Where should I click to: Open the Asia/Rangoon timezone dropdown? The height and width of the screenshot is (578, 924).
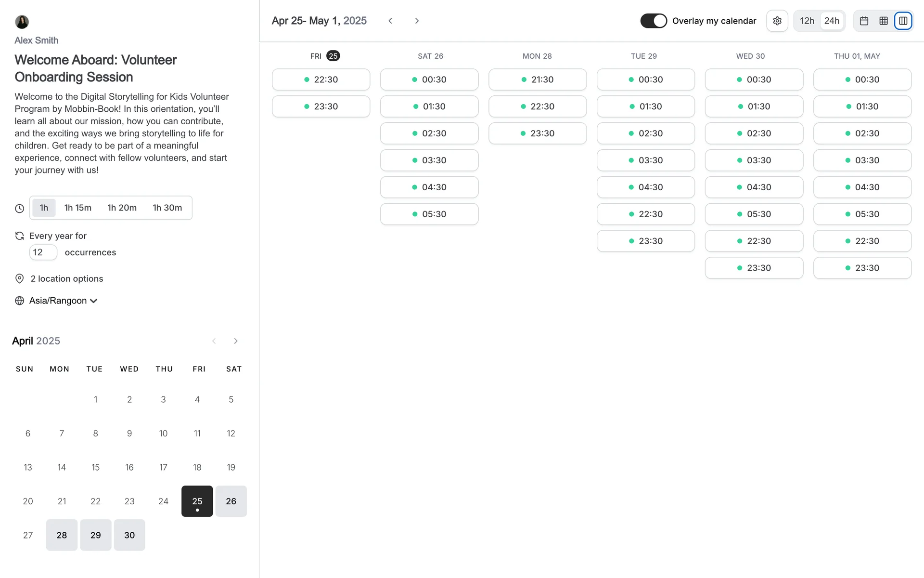(x=63, y=301)
